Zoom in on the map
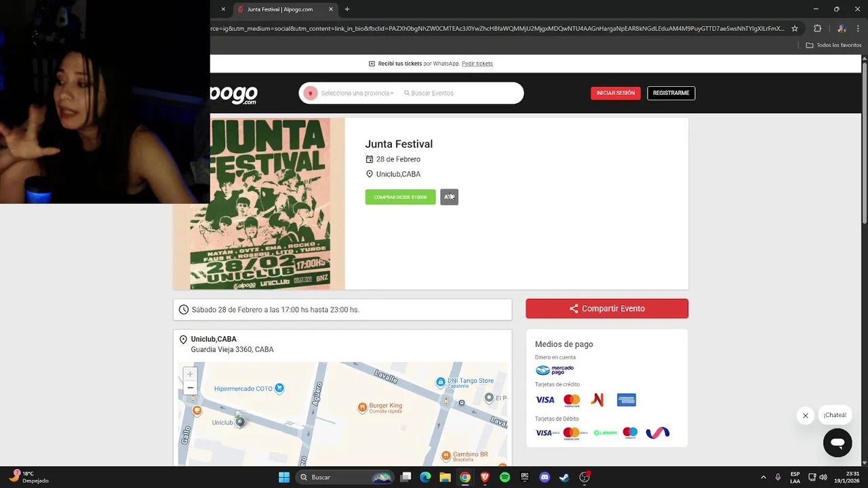Viewport: 868px width, 488px height. 190,374
